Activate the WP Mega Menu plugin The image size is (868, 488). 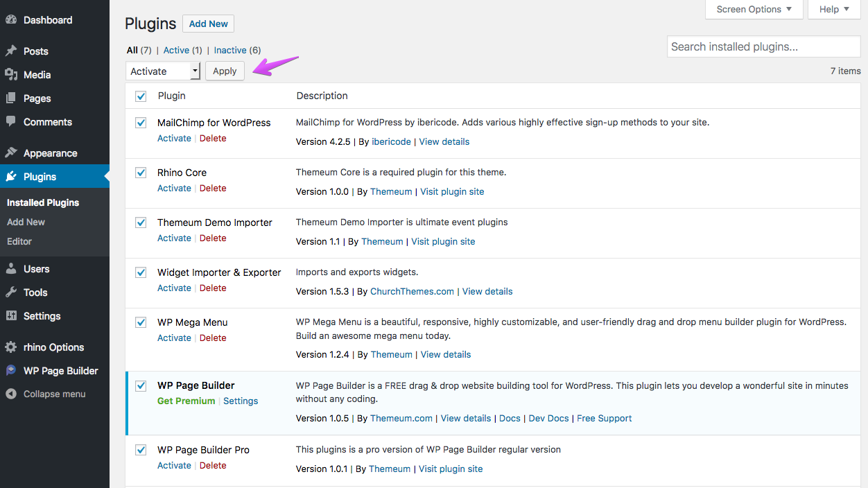(x=174, y=338)
